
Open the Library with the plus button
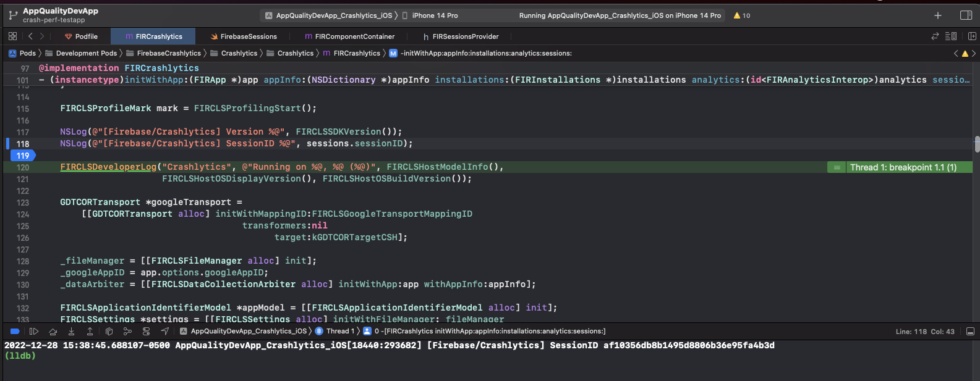coord(938,15)
